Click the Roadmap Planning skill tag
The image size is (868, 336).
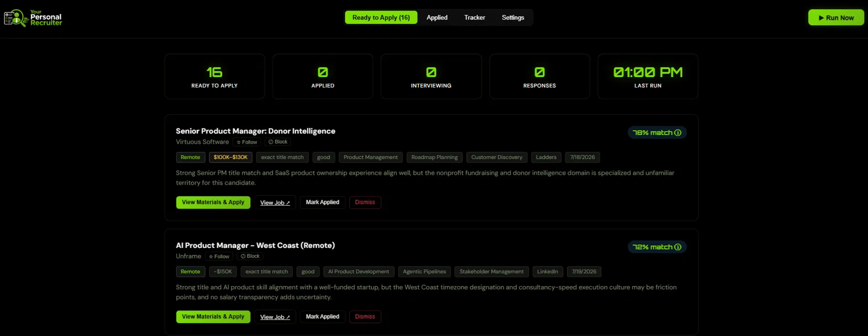pyautogui.click(x=435, y=157)
